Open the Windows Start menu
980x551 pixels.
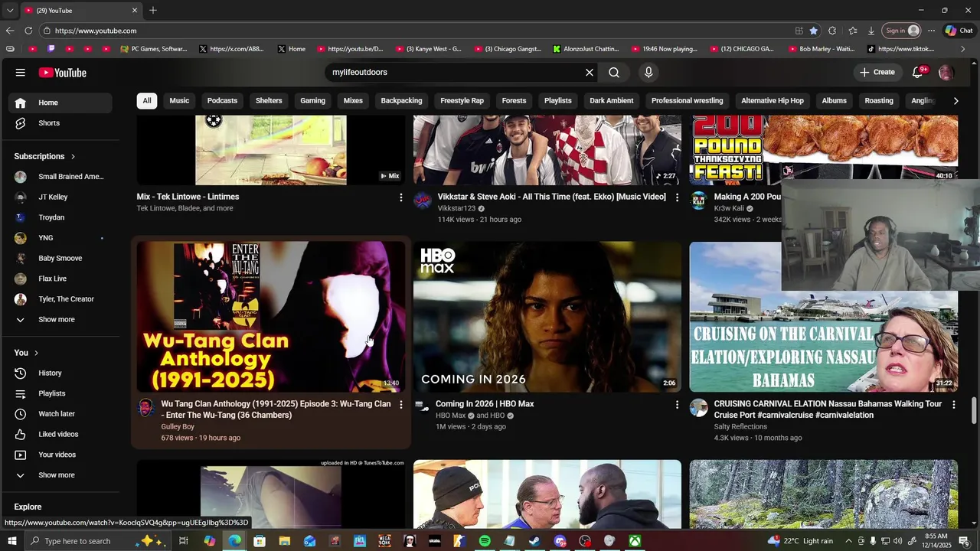[12, 541]
